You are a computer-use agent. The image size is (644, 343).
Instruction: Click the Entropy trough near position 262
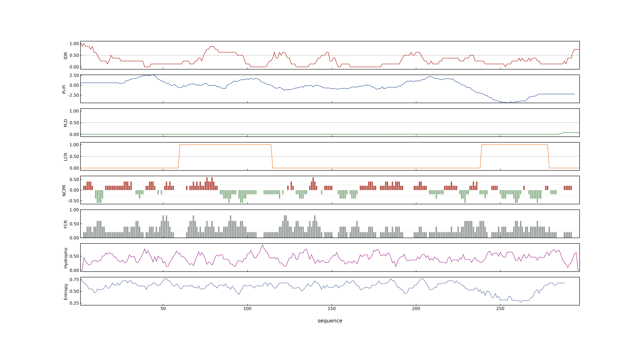(x=520, y=302)
